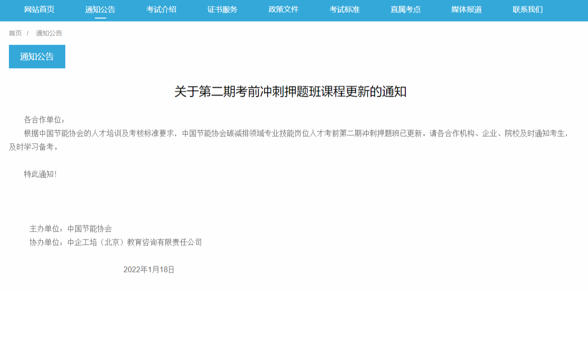Screen dimensions: 588x364
Task: Navigate to 直属考点
Action: [406, 9]
